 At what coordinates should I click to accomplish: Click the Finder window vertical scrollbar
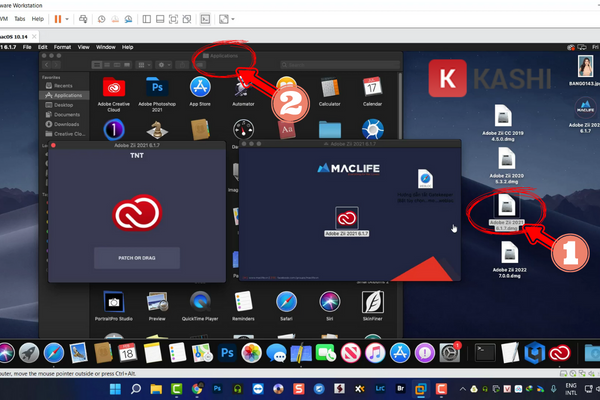click(400, 107)
